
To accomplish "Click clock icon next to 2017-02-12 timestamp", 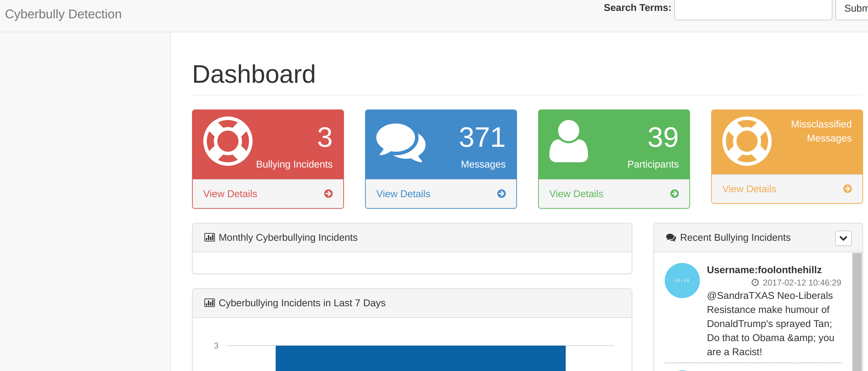I will pyautogui.click(x=755, y=282).
